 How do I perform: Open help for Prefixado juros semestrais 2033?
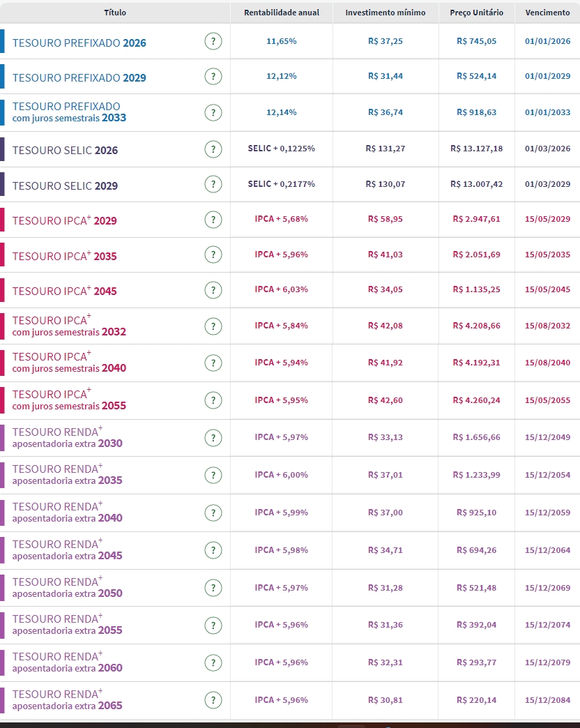[x=213, y=112]
